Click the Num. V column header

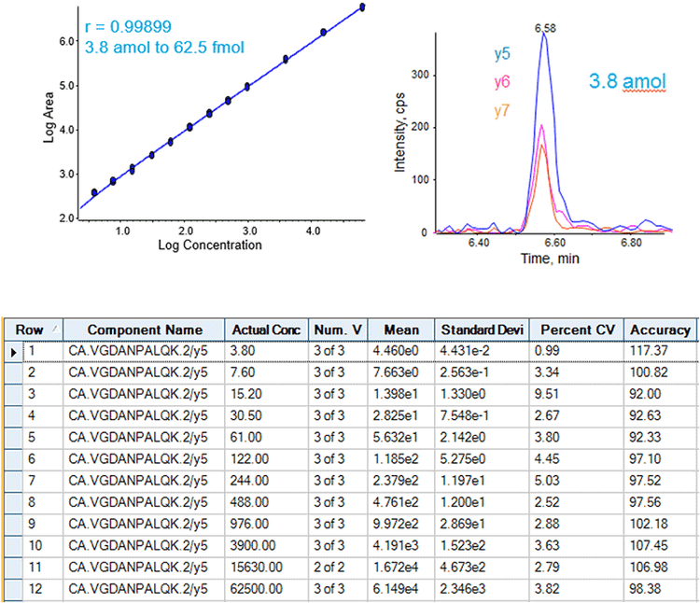[x=337, y=330]
